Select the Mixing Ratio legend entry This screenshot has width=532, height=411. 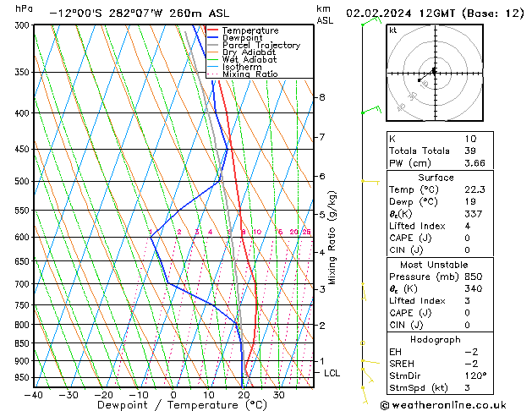250,74
